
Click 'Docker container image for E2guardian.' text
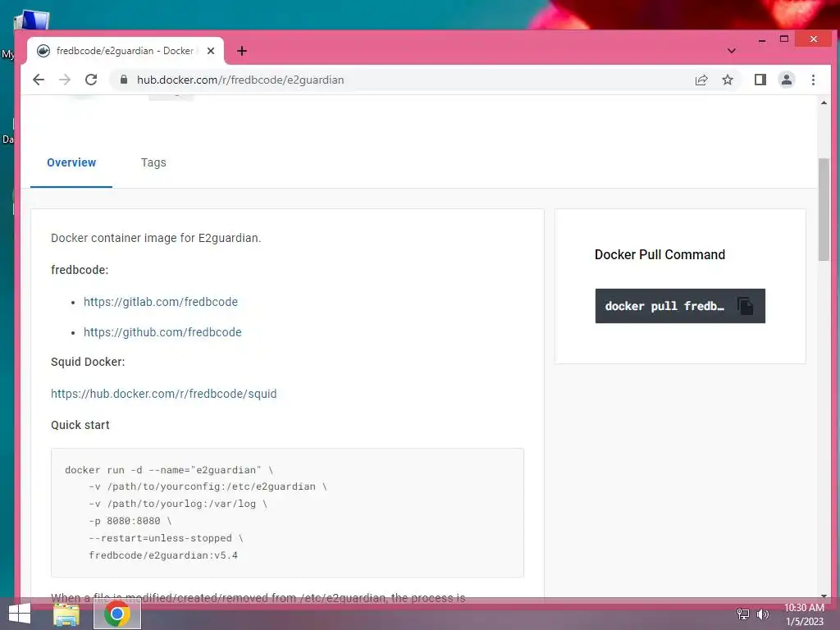[156, 238]
